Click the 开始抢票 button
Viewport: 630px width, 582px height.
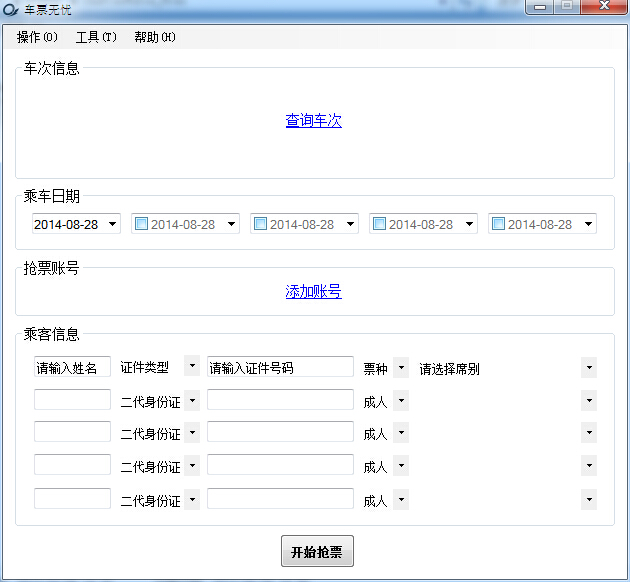(317, 551)
